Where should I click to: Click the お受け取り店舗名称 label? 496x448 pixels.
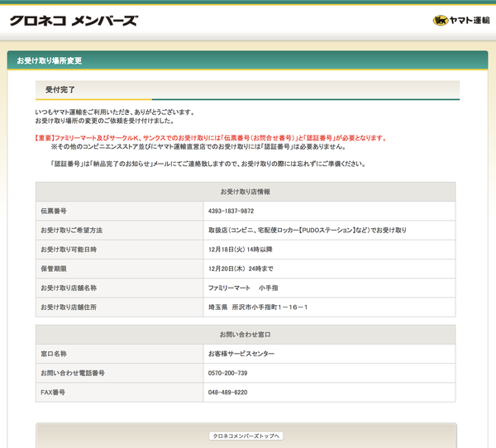(69, 288)
